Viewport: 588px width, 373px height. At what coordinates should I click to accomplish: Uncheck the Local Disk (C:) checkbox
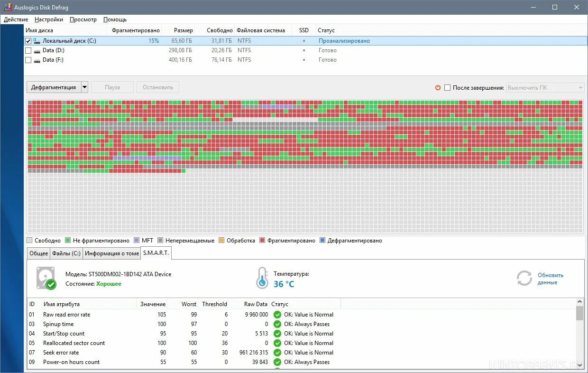coord(28,41)
